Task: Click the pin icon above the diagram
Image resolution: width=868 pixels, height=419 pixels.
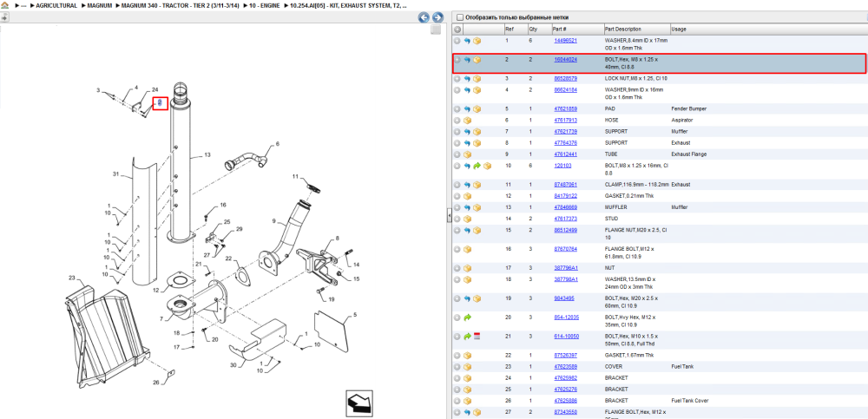Action: 4,17
